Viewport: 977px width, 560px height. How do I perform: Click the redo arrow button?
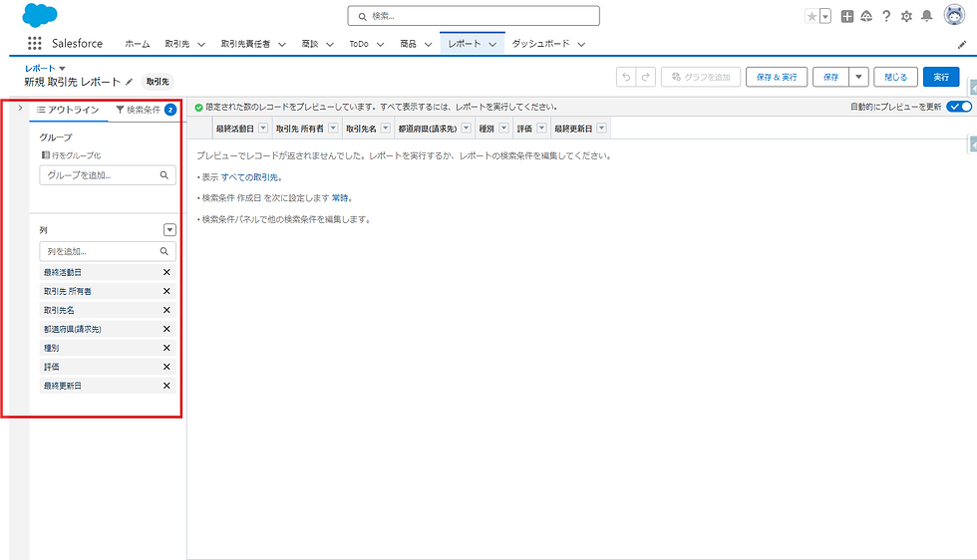point(646,77)
